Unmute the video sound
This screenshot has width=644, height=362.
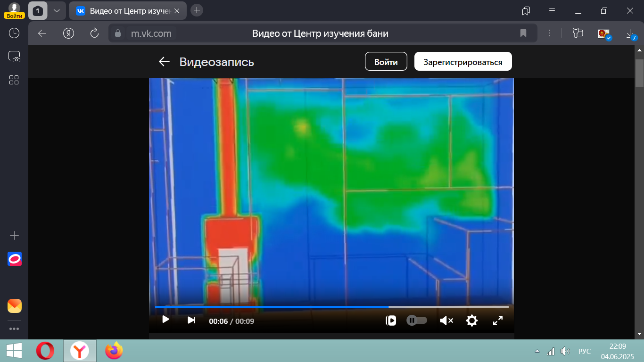(446, 321)
